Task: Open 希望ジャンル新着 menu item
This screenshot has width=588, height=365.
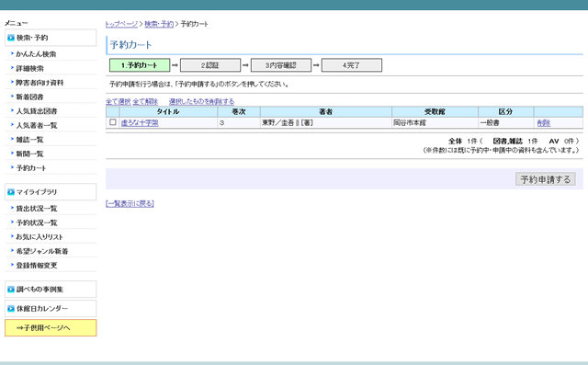Action: [x=42, y=251]
